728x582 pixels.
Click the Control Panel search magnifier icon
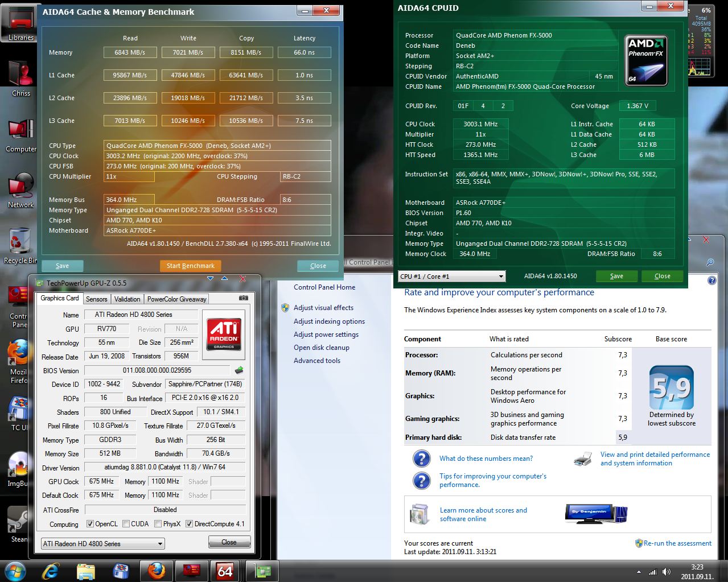coord(710,262)
